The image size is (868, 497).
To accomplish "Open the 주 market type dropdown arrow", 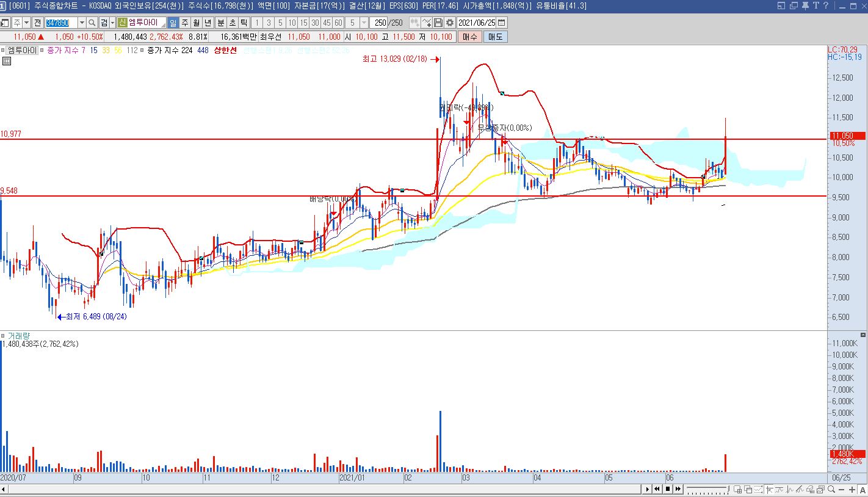I will [26, 23].
